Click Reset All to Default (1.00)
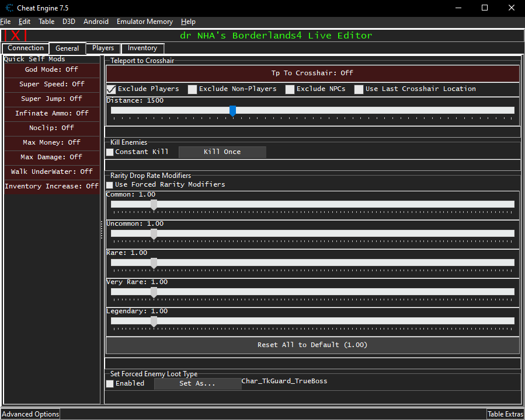 (312, 345)
